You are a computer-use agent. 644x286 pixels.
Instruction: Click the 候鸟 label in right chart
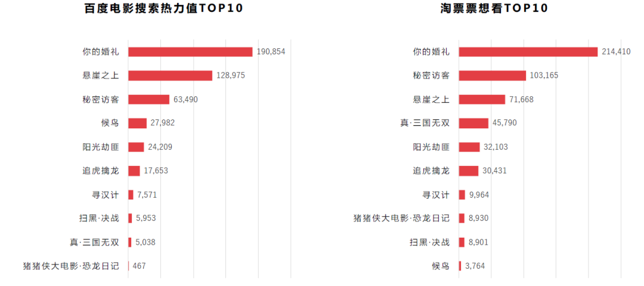(441, 266)
